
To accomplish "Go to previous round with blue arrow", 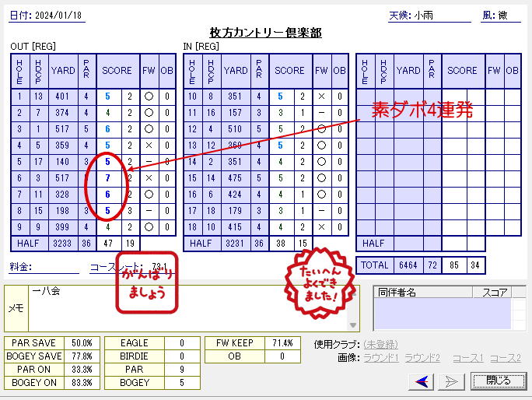I will pyautogui.click(x=421, y=381).
